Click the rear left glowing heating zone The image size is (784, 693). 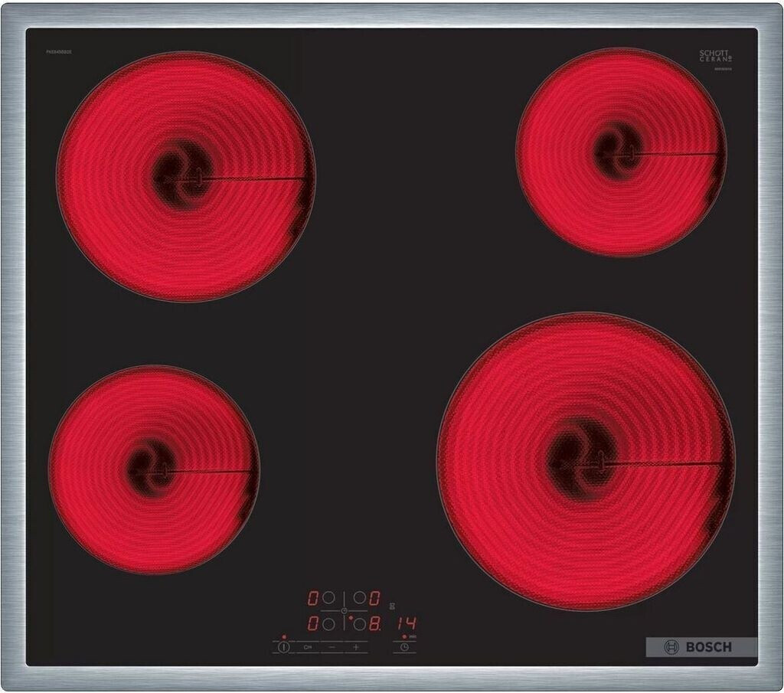[185, 177]
